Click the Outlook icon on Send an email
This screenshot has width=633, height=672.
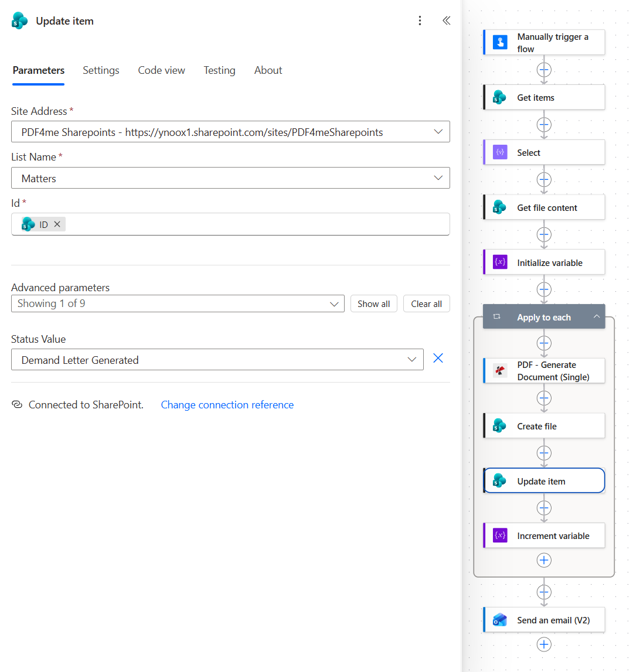pos(500,620)
